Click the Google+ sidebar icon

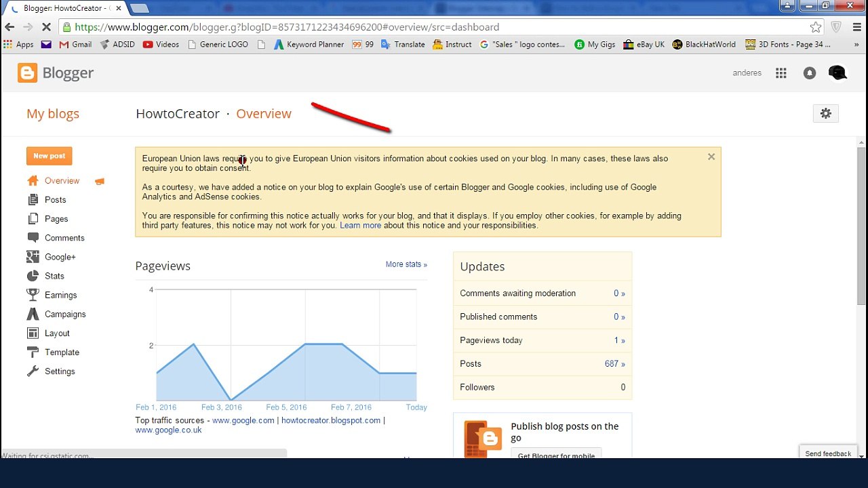pyautogui.click(x=33, y=257)
